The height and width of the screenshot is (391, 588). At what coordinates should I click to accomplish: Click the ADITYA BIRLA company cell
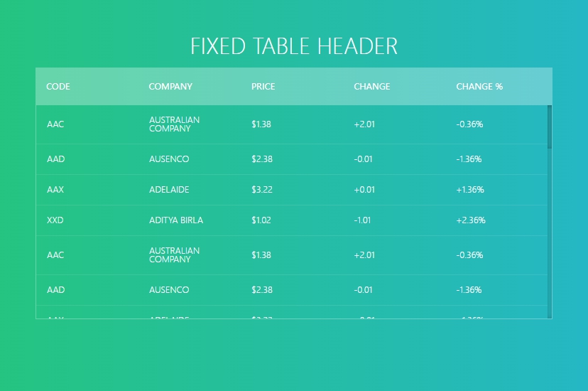tap(176, 220)
